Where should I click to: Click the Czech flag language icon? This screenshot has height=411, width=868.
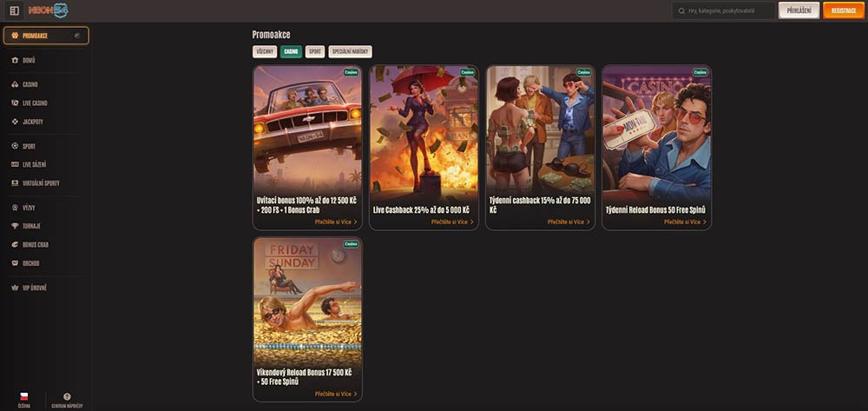23,396
